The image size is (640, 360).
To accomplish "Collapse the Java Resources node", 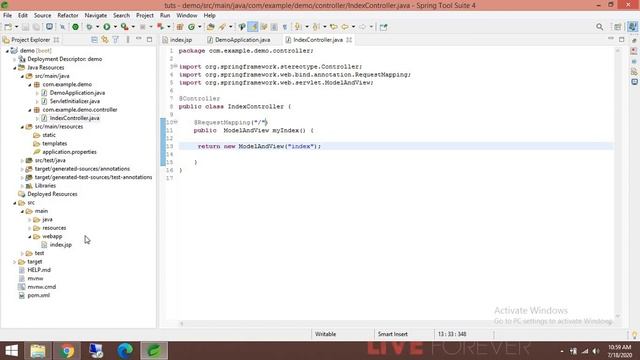I will 15,68.
